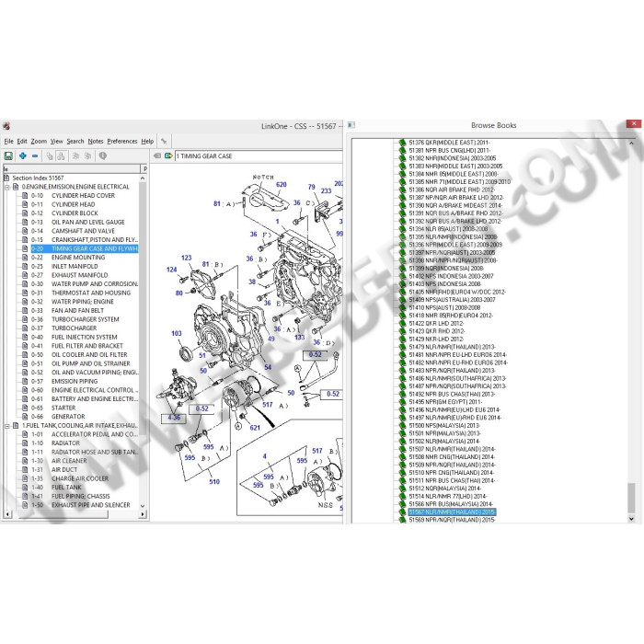Click the link icon beside Help menu

164,142
